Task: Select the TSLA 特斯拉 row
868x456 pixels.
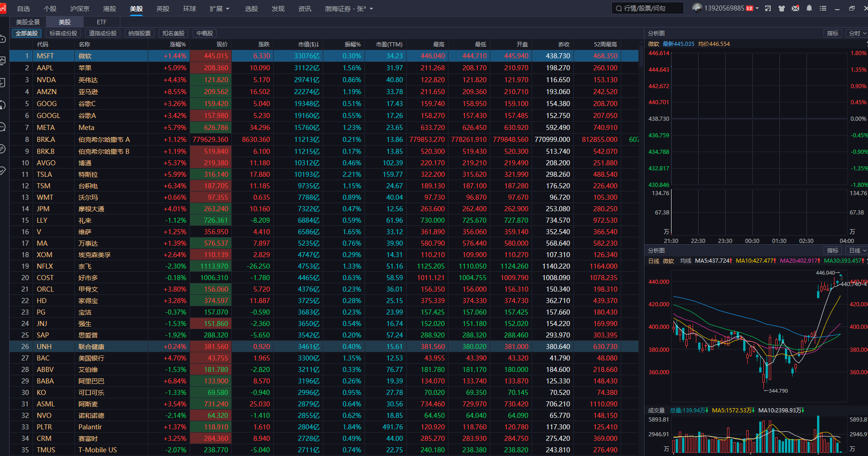Action: pyautogui.click(x=324, y=175)
